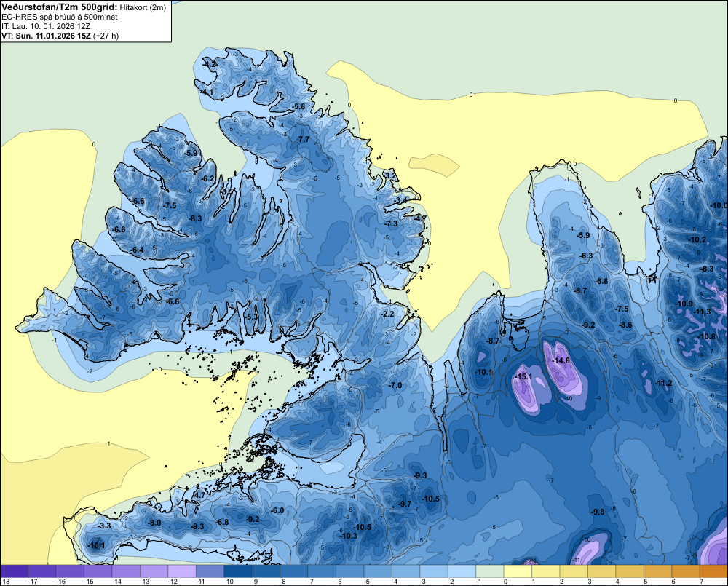Click the -8.6 temperature value on the map
The height and width of the screenshot is (586, 728).
[626, 325]
